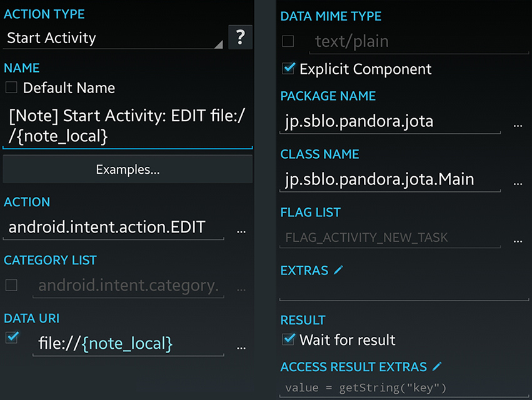Click the Examples... button
The height and width of the screenshot is (400, 532).
click(128, 169)
